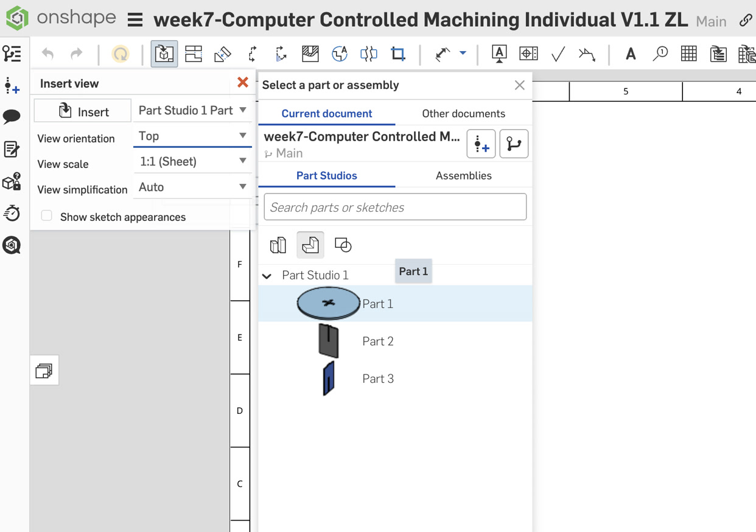
Task: Collapse the Part Studio 1 tree
Action: click(267, 276)
